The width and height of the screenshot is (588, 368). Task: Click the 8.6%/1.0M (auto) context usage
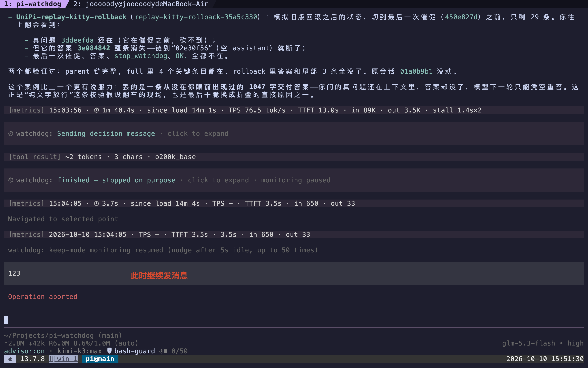[106, 343]
